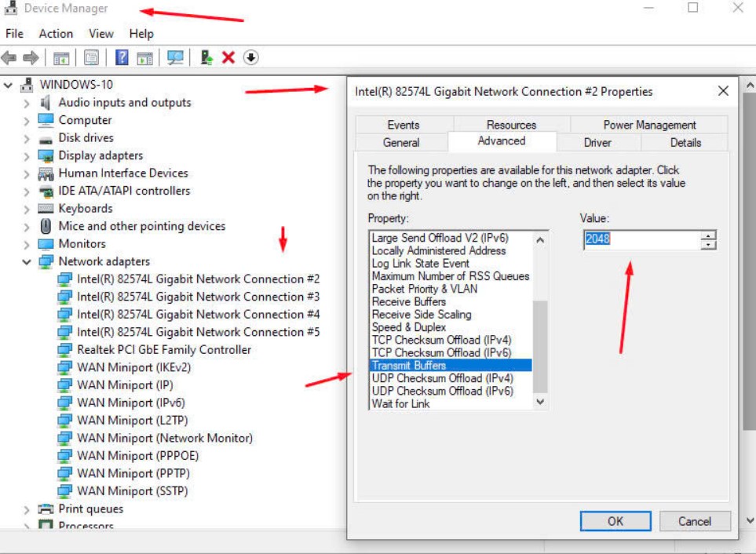
Task: Select Intel 82574L Gigabit Network Connection #3
Action: pos(198,297)
